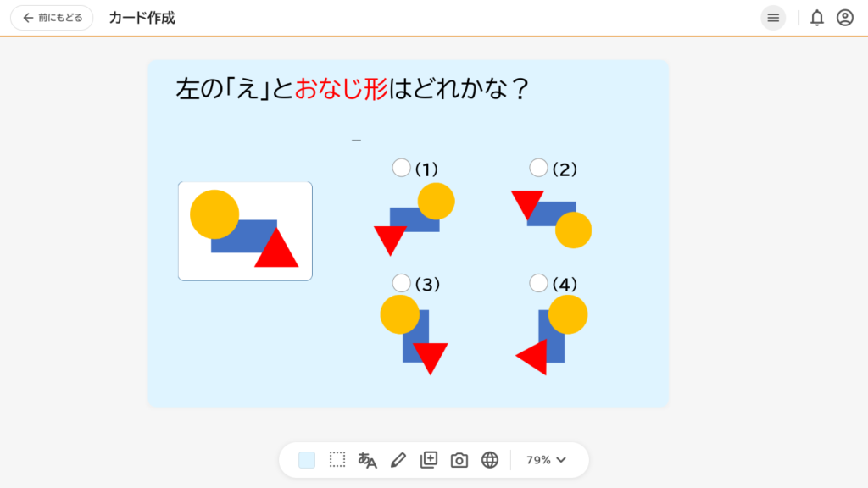Open the hamburger menu icon
868x488 pixels.
(x=773, y=18)
